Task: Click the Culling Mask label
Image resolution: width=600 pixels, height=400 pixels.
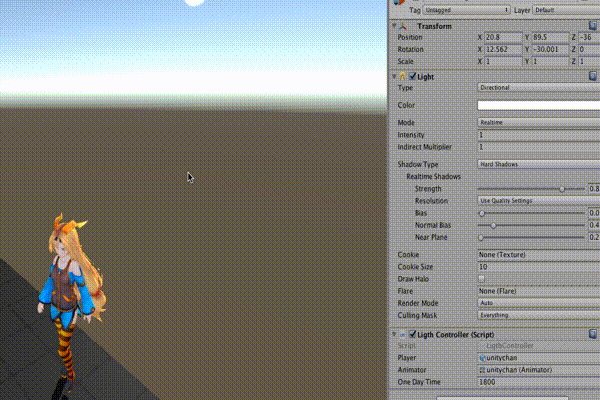Action: 417,315
